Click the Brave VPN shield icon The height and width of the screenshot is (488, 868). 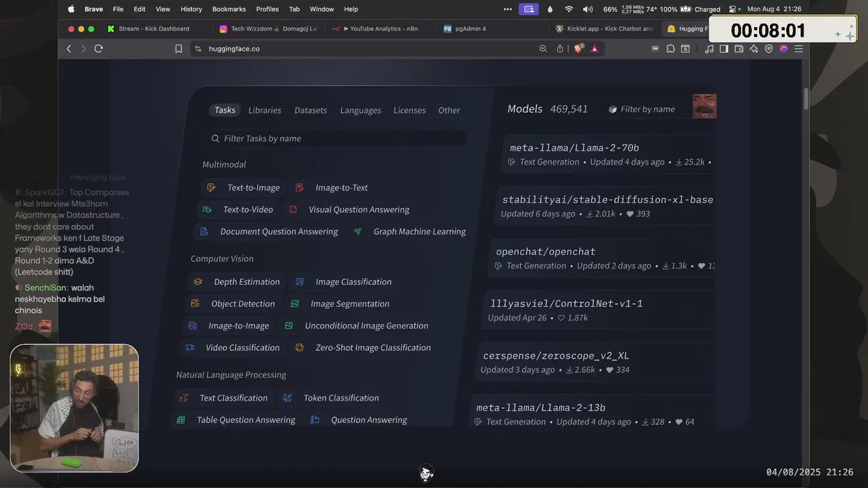point(769,49)
